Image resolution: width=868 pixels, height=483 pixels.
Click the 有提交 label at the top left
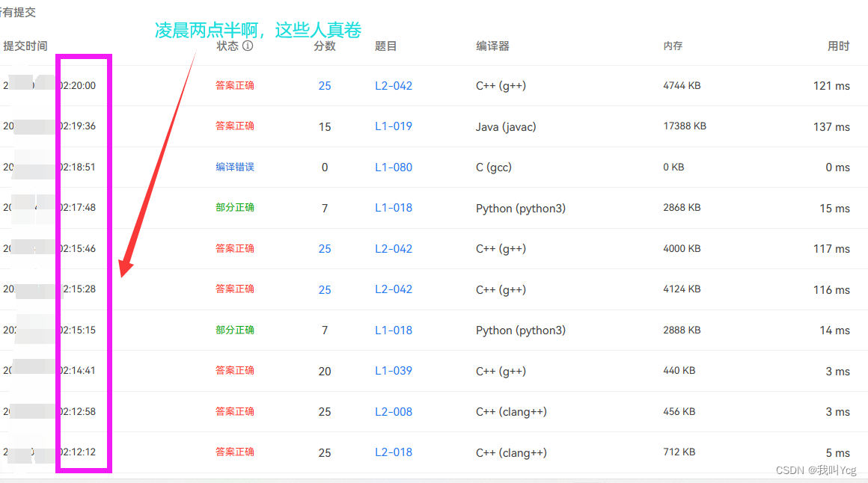(15, 12)
